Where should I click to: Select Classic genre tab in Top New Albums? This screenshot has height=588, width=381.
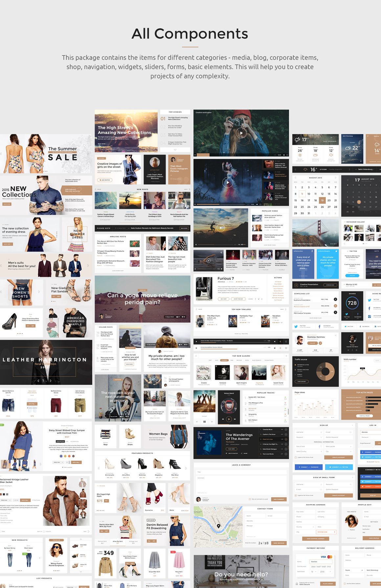[x=224, y=360]
